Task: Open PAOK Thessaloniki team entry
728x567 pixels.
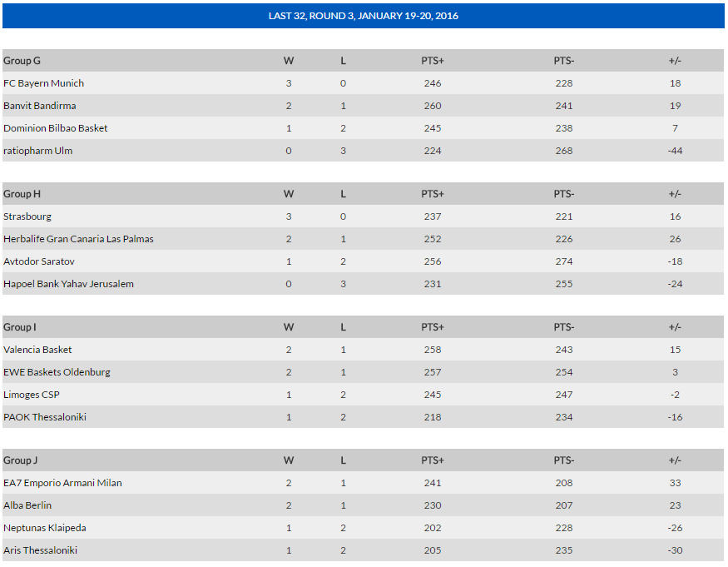Action: 45,417
